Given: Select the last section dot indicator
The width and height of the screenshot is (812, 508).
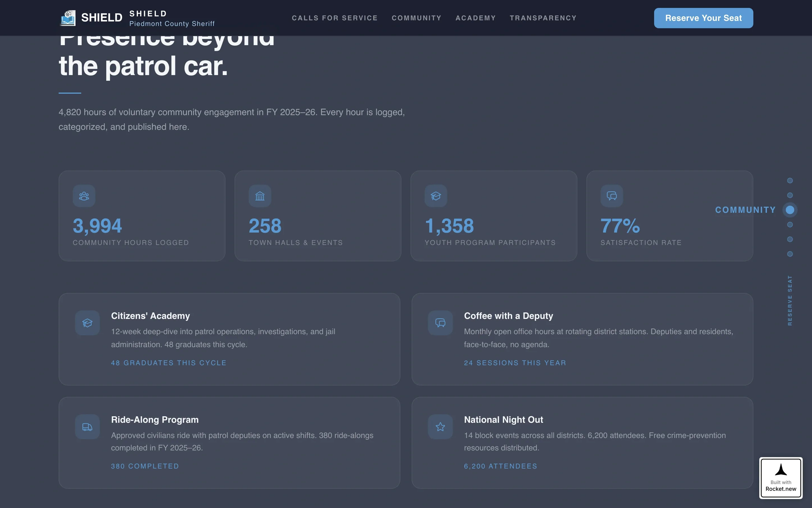Looking at the screenshot, I should (790, 254).
